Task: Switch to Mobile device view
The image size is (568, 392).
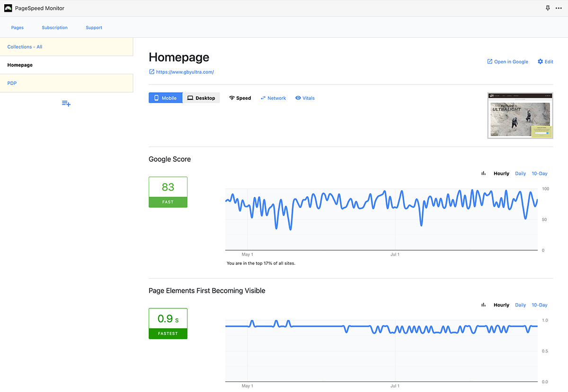Action: coord(165,98)
